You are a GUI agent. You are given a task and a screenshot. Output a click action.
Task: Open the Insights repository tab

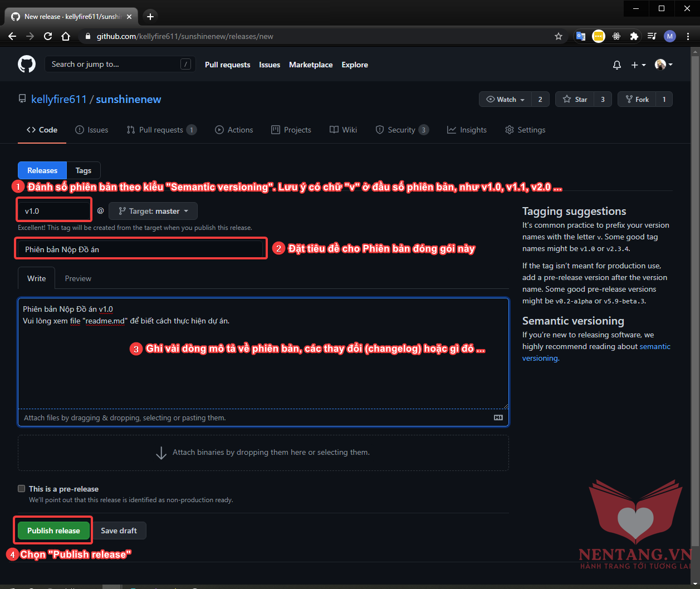(x=467, y=130)
